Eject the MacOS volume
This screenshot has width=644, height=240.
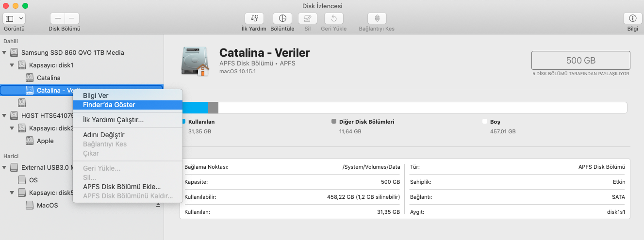tap(158, 205)
